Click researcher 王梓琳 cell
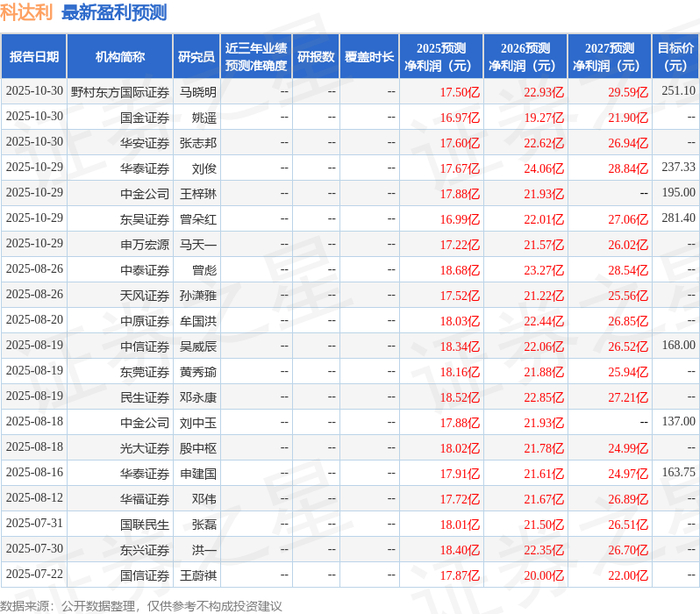The height and width of the screenshot is (614, 700). click(198, 194)
